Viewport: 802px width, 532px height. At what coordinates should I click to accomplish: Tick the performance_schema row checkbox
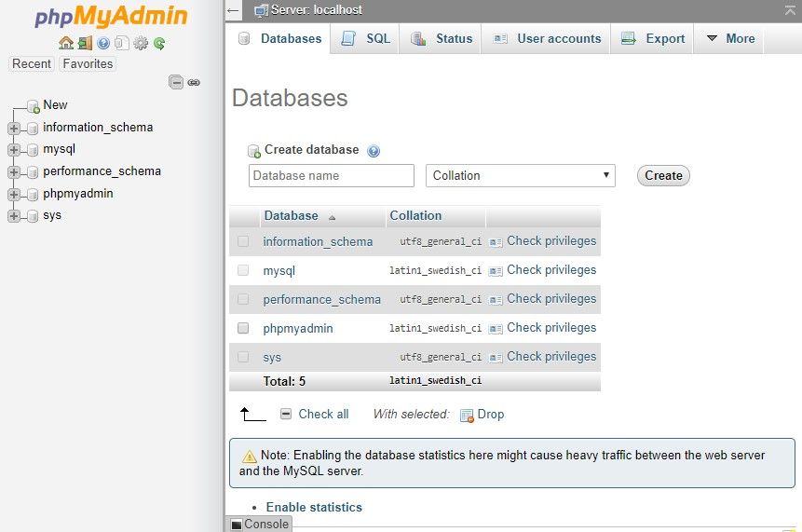(x=243, y=299)
